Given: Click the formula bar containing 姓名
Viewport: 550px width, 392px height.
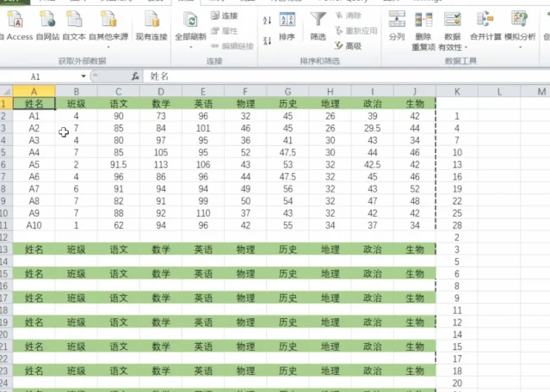Looking at the screenshot, I should pos(345,76).
